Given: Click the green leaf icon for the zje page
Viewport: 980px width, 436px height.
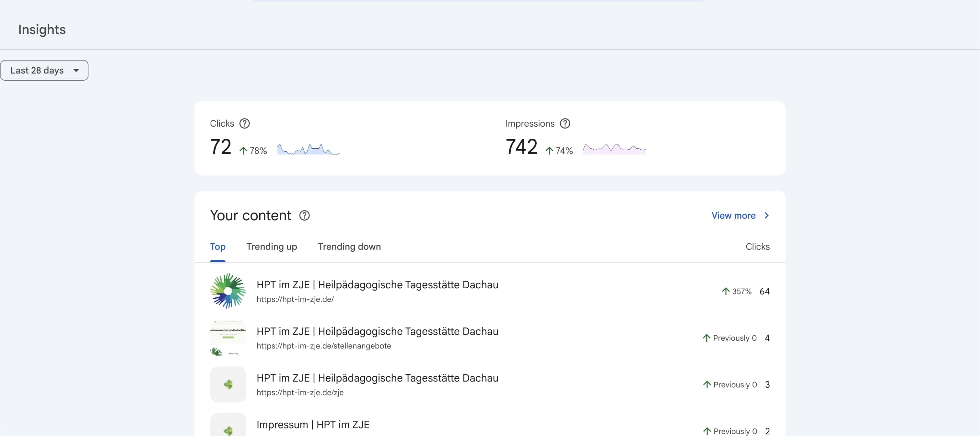Looking at the screenshot, I should tap(227, 384).
